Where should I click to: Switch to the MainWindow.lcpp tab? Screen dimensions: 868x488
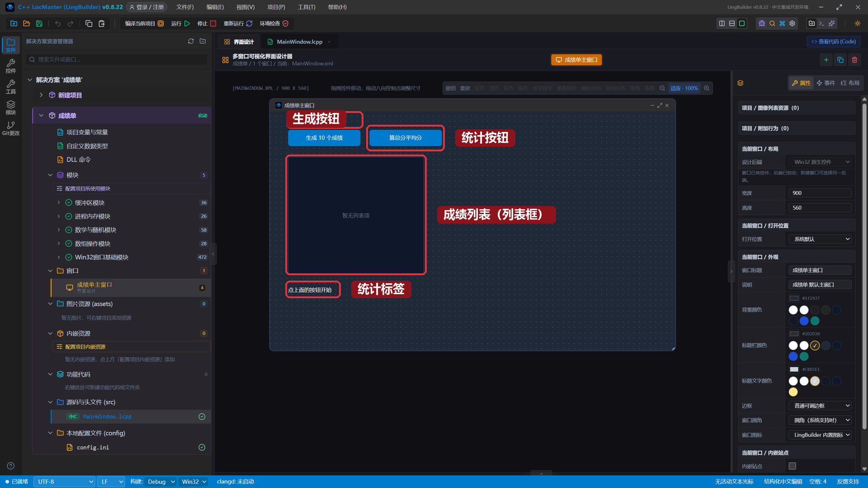299,42
